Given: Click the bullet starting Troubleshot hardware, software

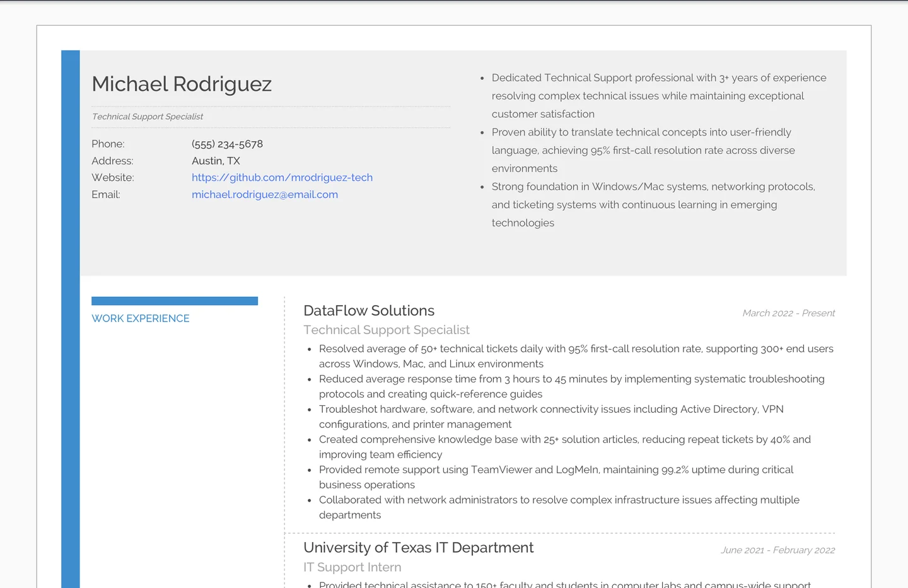Looking at the screenshot, I should click(x=551, y=417).
